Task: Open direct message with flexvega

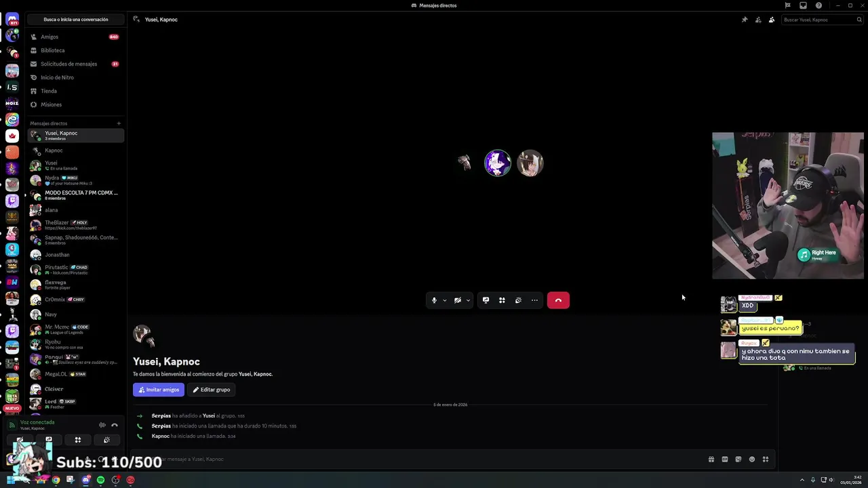Action: [x=75, y=285]
